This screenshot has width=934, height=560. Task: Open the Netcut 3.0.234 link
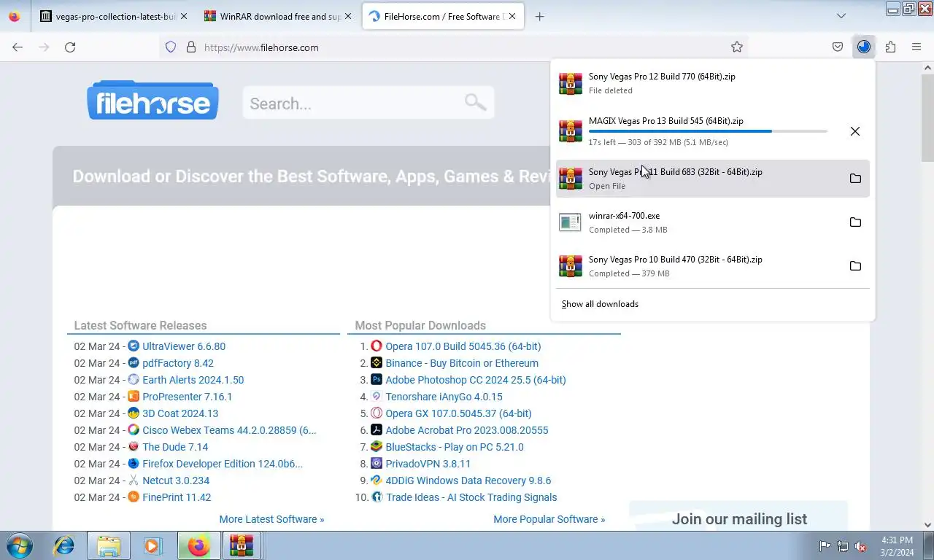point(176,481)
